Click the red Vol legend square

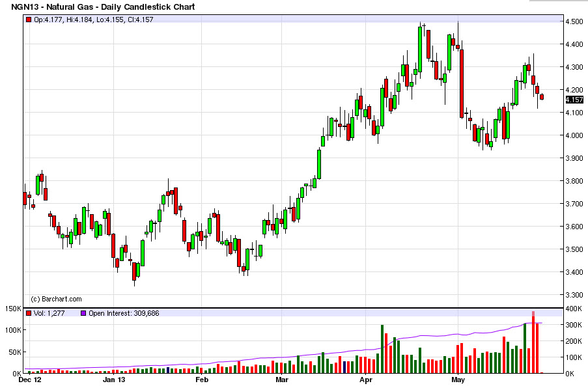[x=29, y=313]
